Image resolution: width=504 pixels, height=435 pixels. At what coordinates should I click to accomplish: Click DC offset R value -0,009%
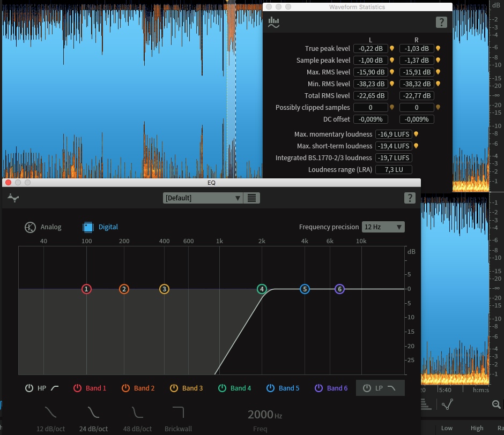pos(417,119)
